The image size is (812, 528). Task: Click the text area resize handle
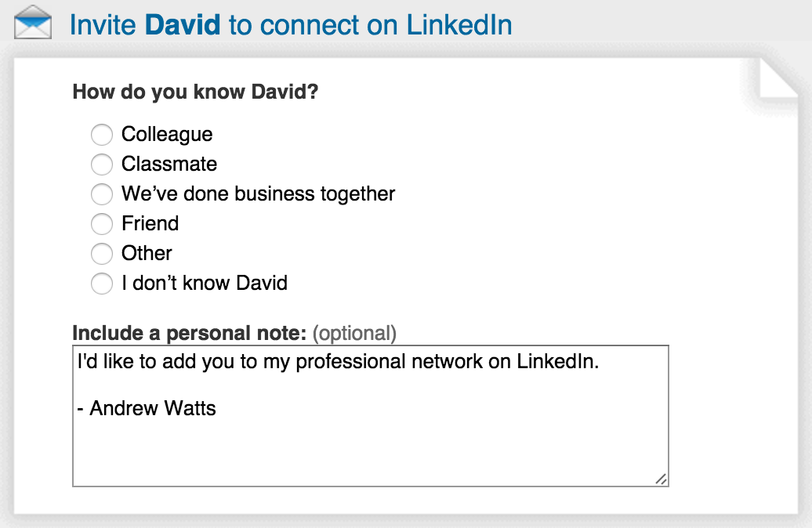(662, 479)
